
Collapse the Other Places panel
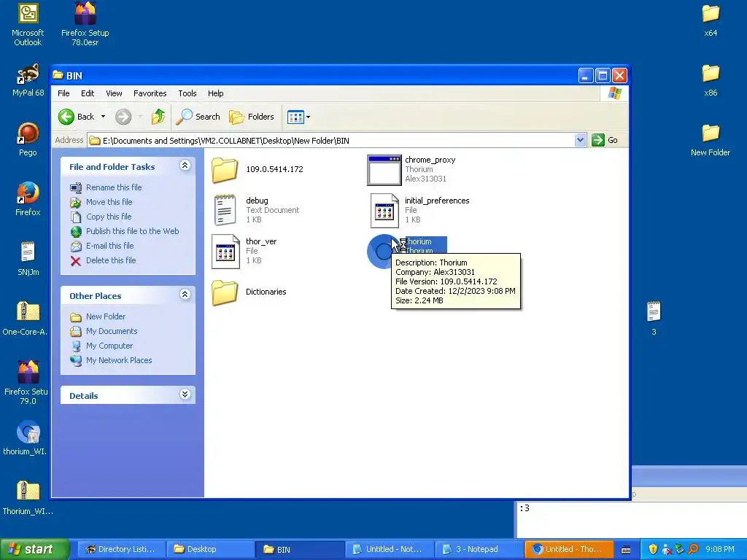[x=185, y=295]
